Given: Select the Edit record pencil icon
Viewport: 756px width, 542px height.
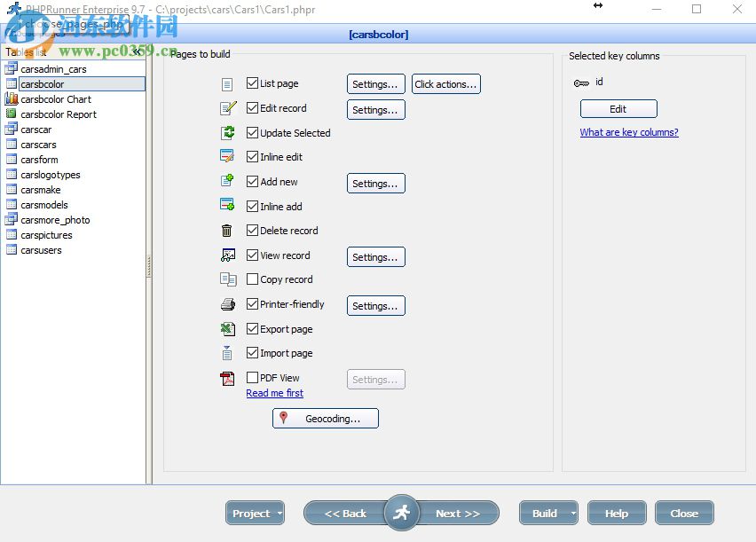Looking at the screenshot, I should 227,107.
